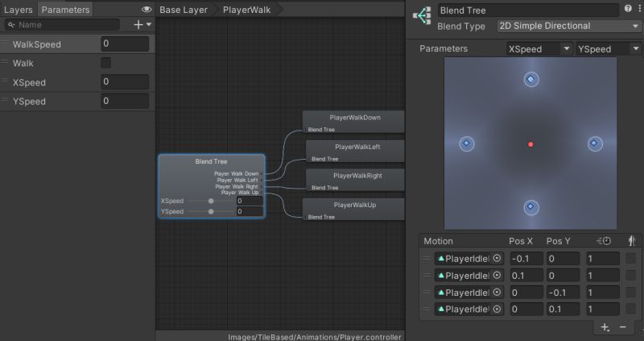
Task: Select the PlayerWalkLeft node
Action: coord(355,151)
